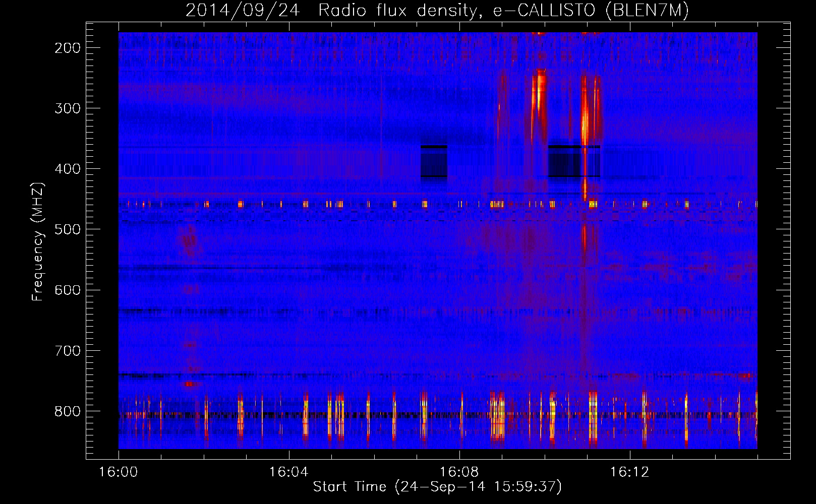The height and width of the screenshot is (504, 816).
Task: Click the 16:12 time tick label
Action: click(x=630, y=472)
